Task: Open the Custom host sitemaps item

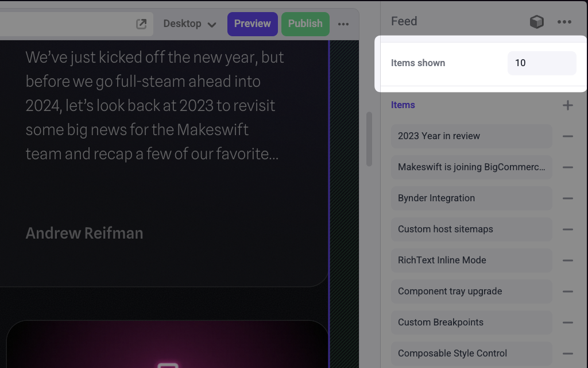Action: 471,229
